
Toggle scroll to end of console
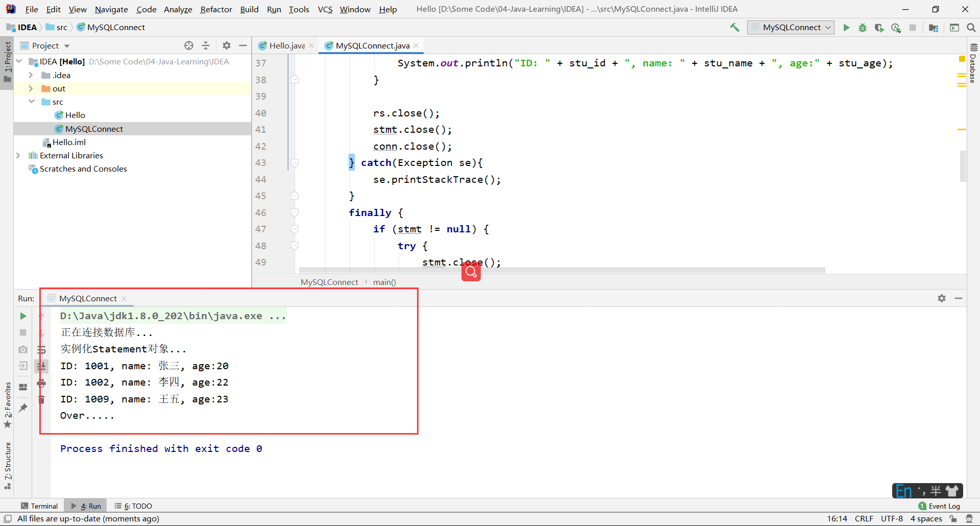click(x=42, y=366)
